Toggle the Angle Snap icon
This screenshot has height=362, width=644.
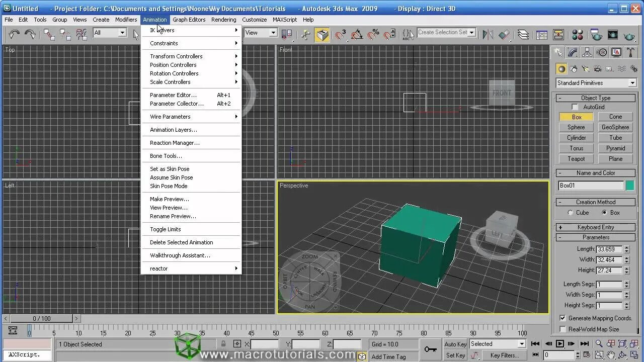357,34
